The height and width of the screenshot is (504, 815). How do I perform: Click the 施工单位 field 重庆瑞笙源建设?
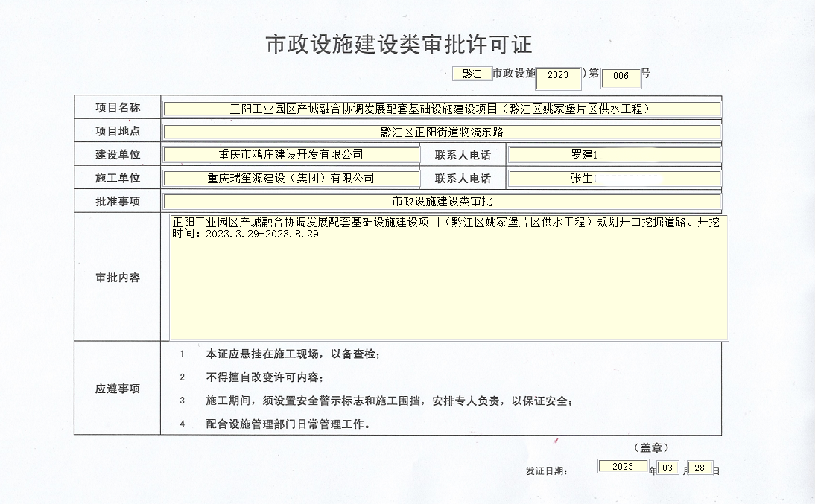(291, 179)
